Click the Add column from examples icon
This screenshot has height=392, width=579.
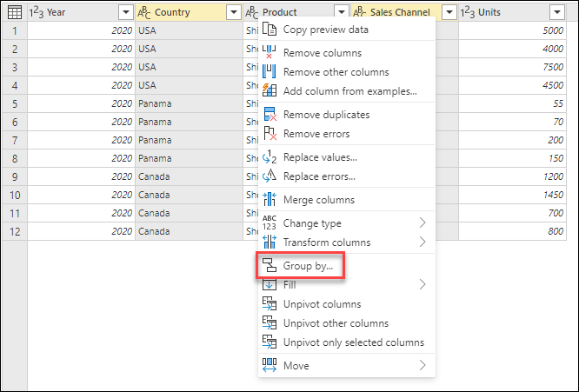tap(270, 90)
